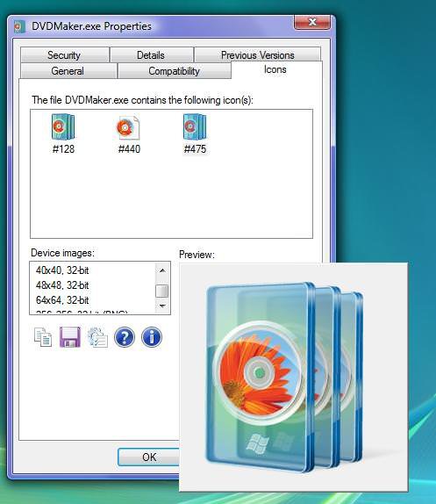The image size is (436, 504).
Task: Switch to the Security tab
Action: [x=64, y=55]
